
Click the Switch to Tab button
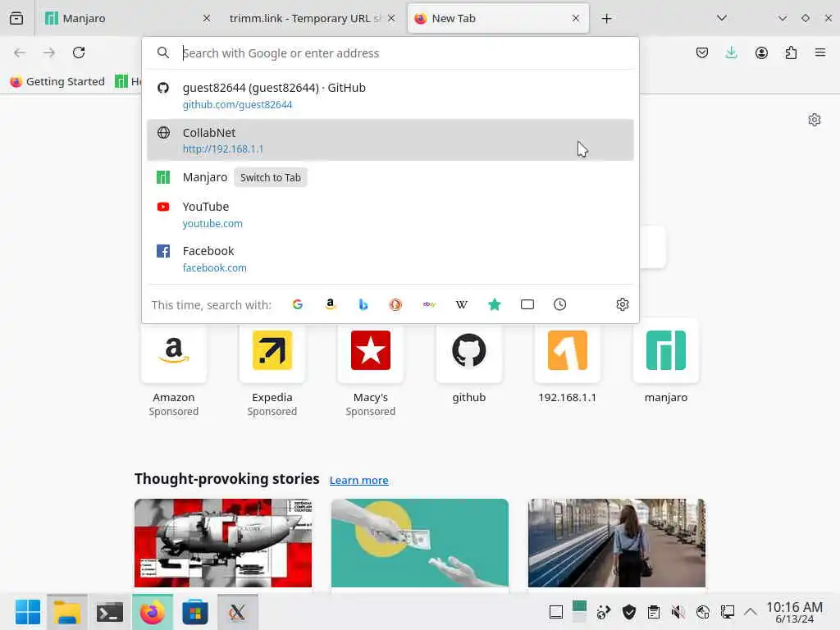[271, 177]
